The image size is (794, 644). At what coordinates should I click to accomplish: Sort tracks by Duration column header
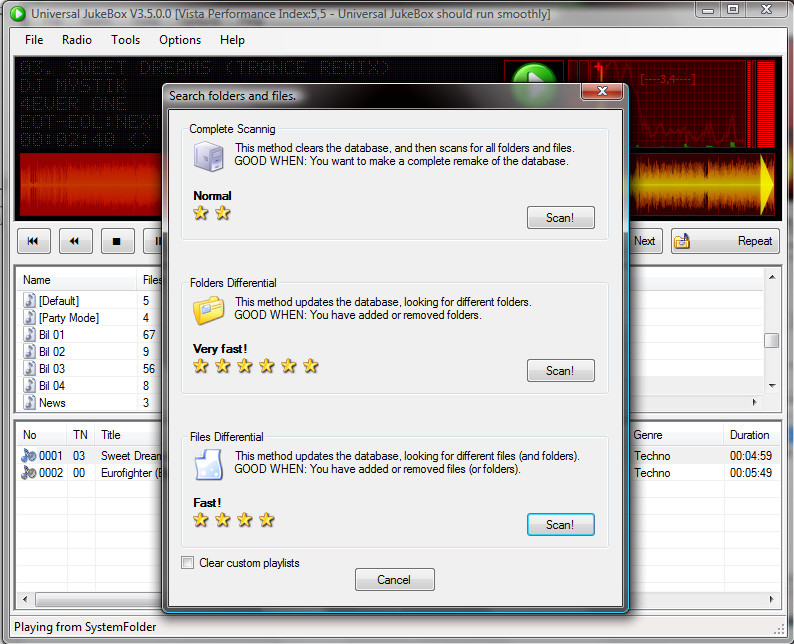click(x=751, y=435)
